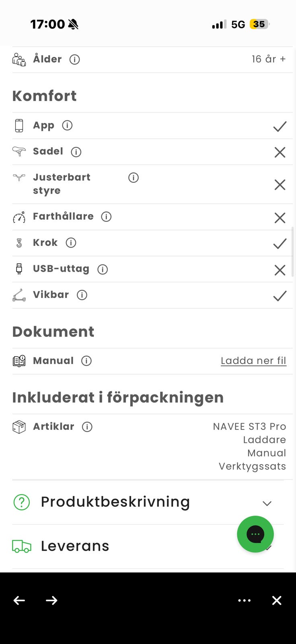
Task: Open the three-dot browser menu
Action: click(x=244, y=601)
